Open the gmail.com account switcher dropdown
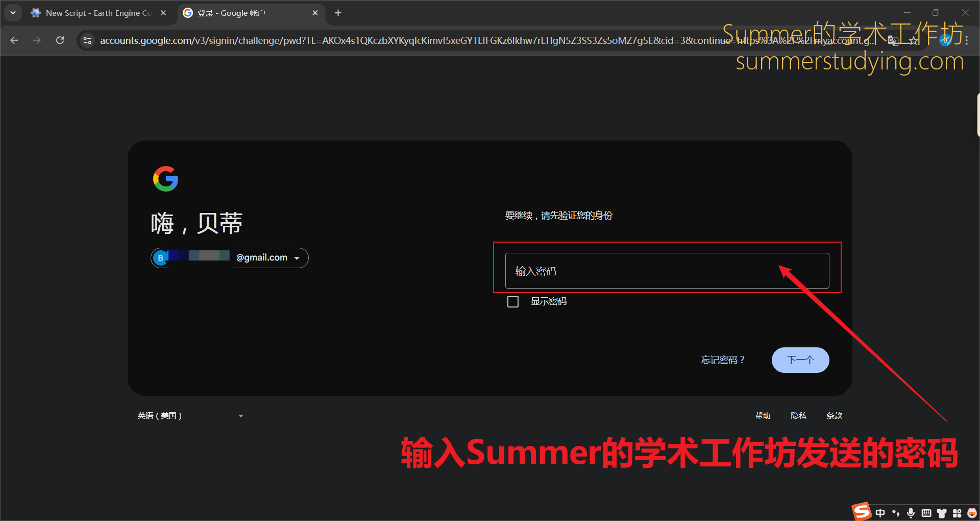 tap(230, 258)
